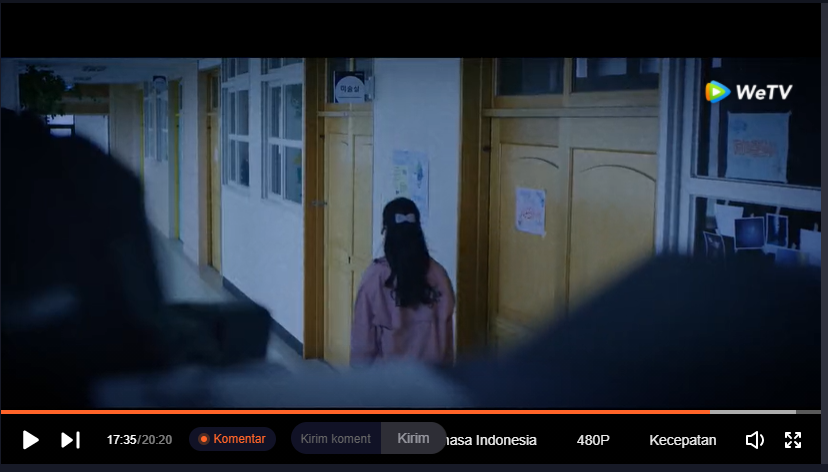Toggle the Komentar switch
The width and height of the screenshot is (828, 472).
pos(232,439)
